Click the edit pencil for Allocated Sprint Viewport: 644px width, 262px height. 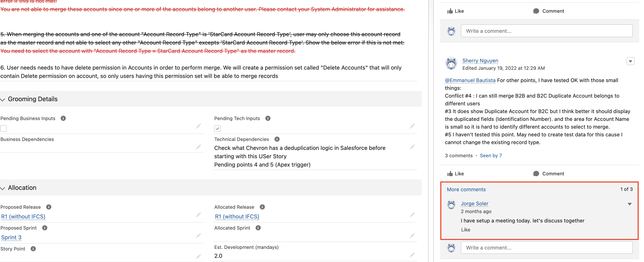pyautogui.click(x=412, y=236)
